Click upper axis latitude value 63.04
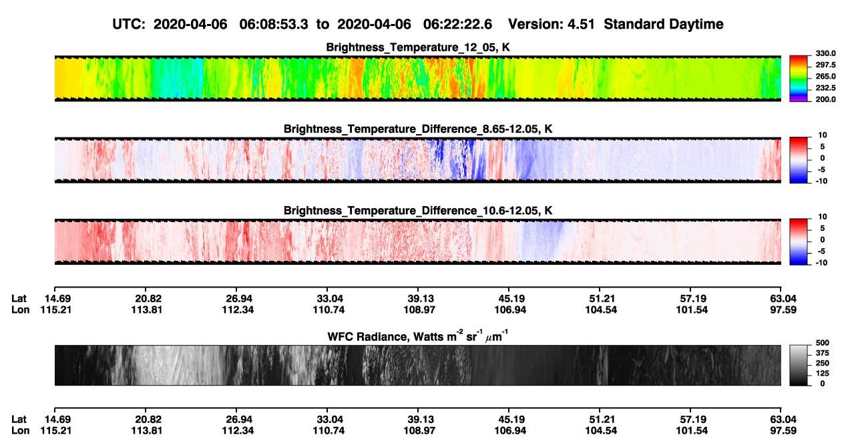The height and width of the screenshot is (445, 868). click(x=781, y=298)
